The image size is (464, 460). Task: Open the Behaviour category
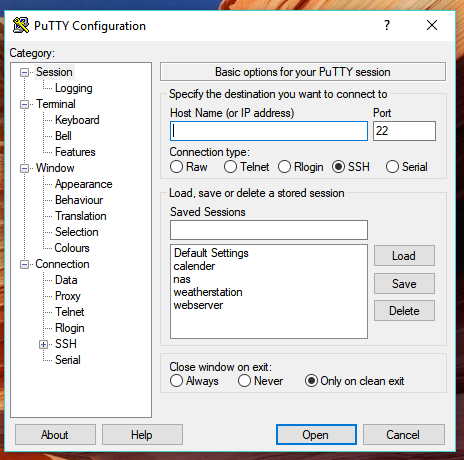pyautogui.click(x=79, y=200)
